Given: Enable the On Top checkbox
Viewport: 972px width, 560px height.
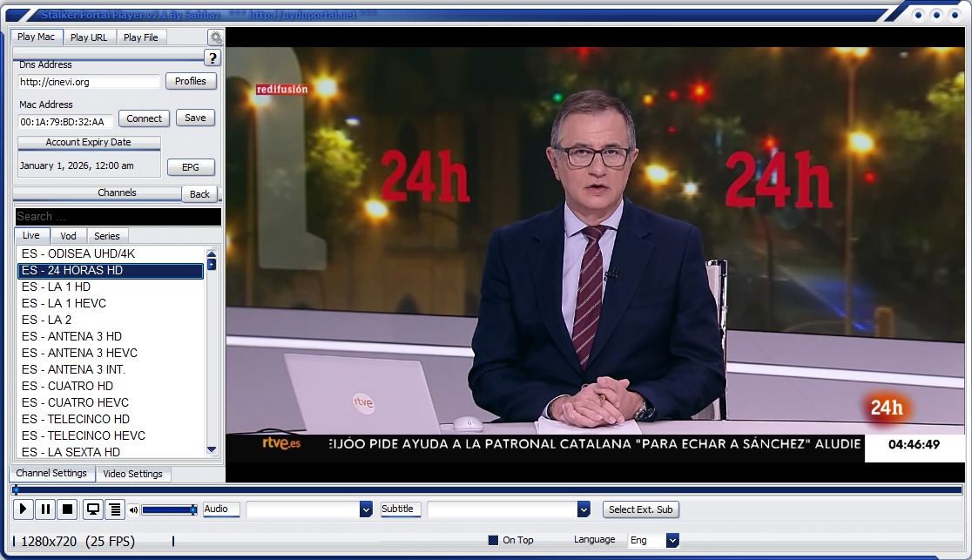Looking at the screenshot, I should coord(493,540).
